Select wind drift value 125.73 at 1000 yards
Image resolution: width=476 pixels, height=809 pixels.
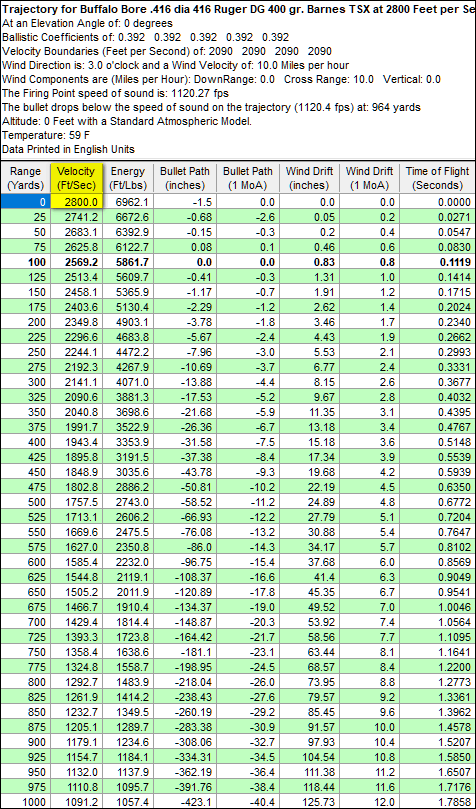tap(310, 802)
